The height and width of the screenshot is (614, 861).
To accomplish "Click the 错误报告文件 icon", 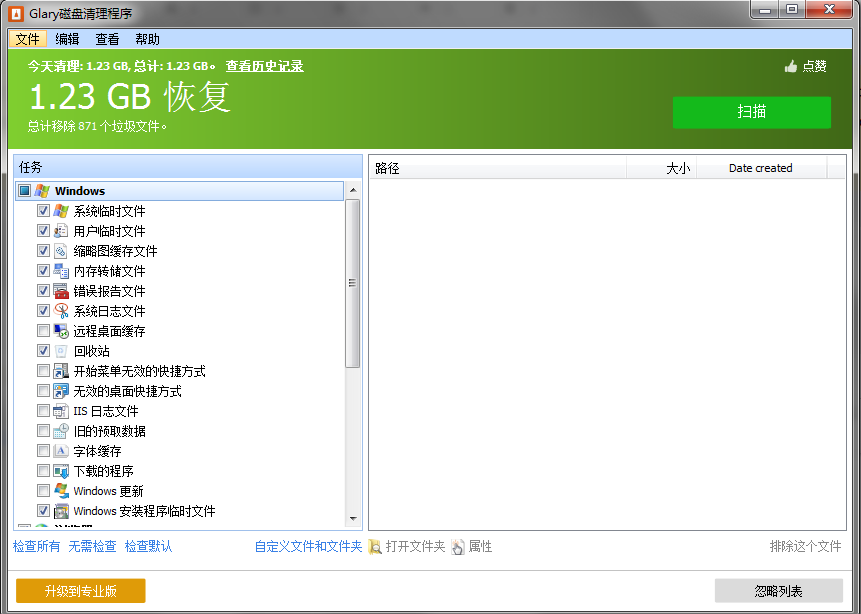I will (61, 291).
